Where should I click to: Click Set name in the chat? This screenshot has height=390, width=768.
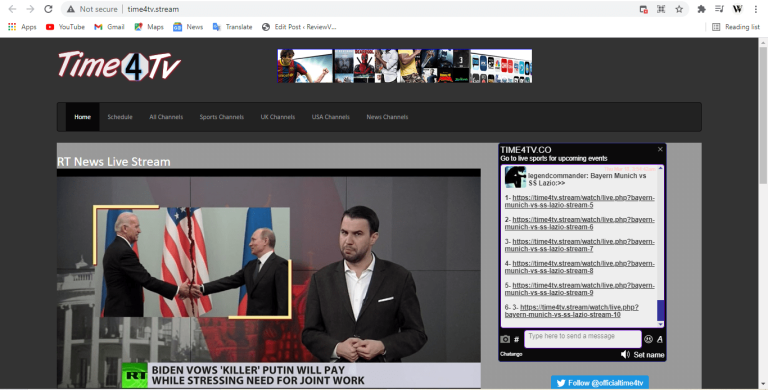coord(649,355)
